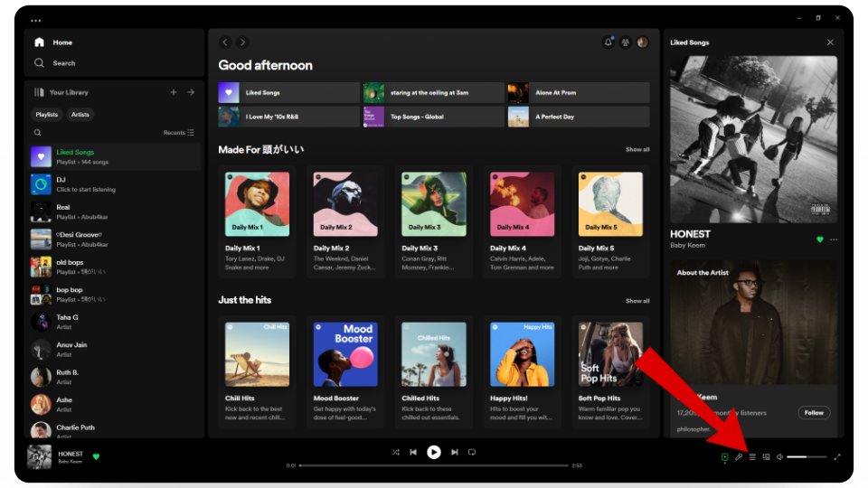Create a playlist with the plus icon
The height and width of the screenshot is (488, 868).
tap(174, 92)
